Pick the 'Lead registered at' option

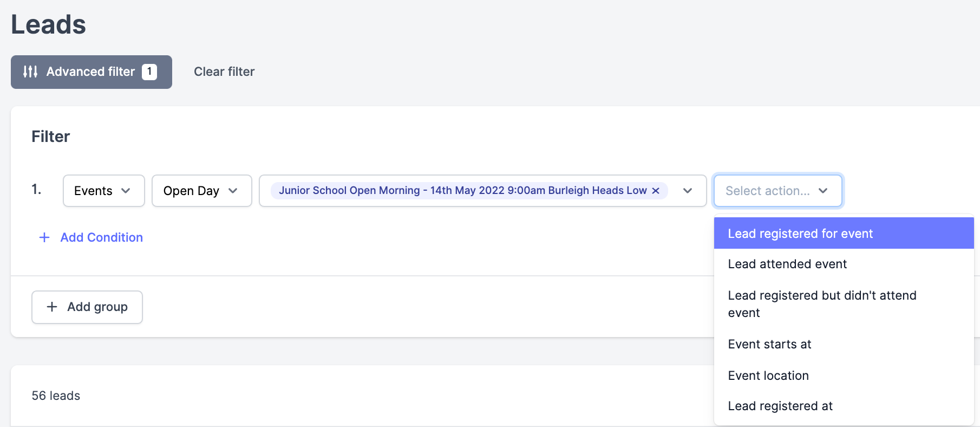(844, 406)
